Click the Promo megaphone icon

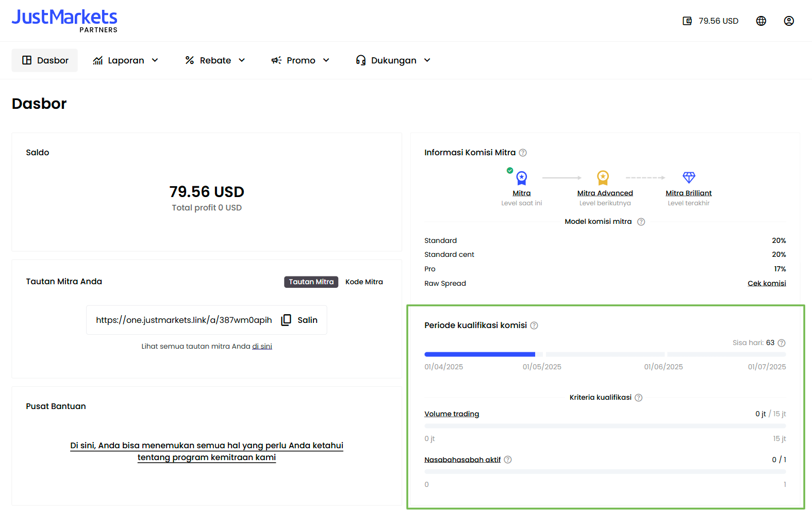point(276,60)
